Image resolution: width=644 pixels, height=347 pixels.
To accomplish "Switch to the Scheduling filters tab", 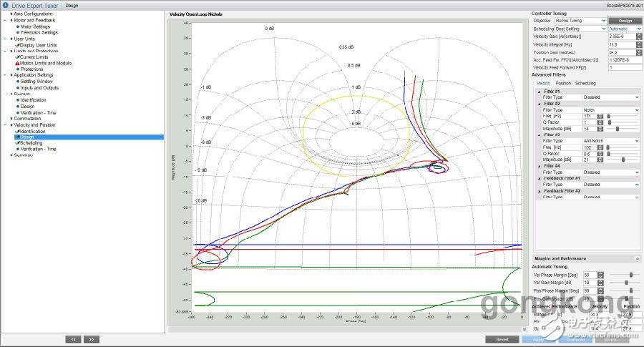I will (585, 84).
